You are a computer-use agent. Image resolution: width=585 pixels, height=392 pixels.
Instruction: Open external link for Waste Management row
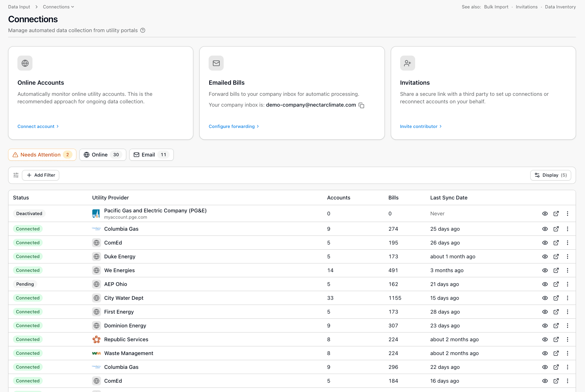556,353
